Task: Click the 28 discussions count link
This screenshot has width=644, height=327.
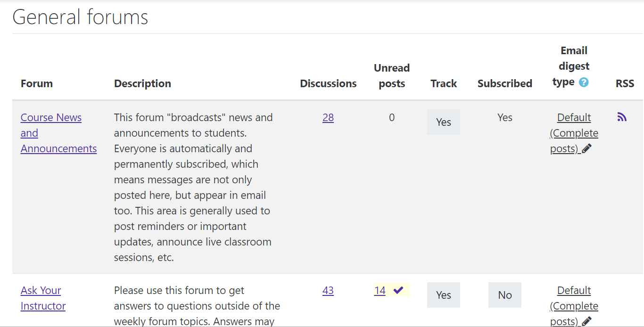Action: click(328, 117)
